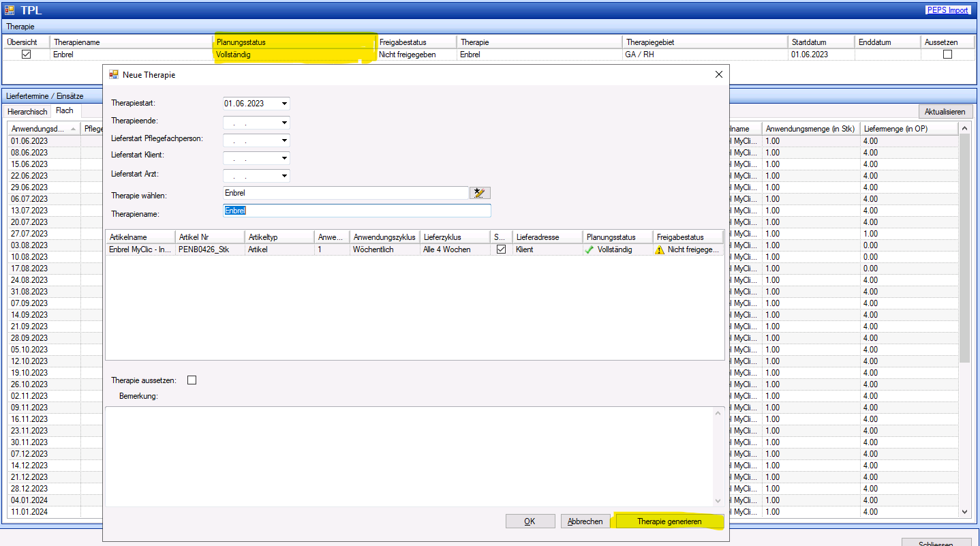The width and height of the screenshot is (980, 546).
Task: Select the Flach tab
Action: [65, 110]
